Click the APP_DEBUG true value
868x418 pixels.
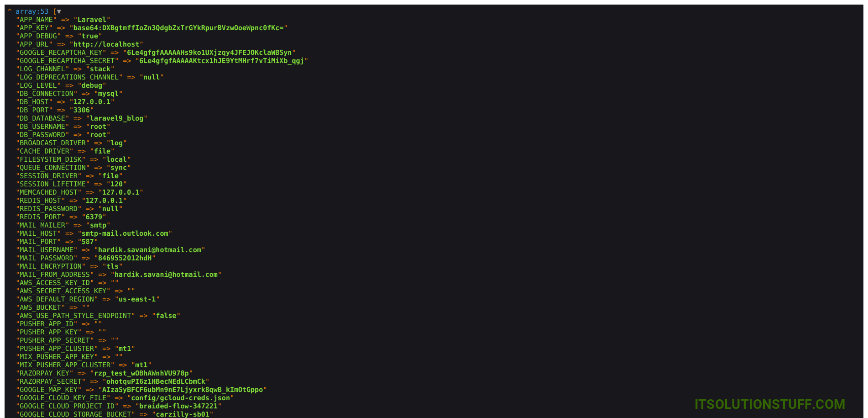tap(90, 36)
